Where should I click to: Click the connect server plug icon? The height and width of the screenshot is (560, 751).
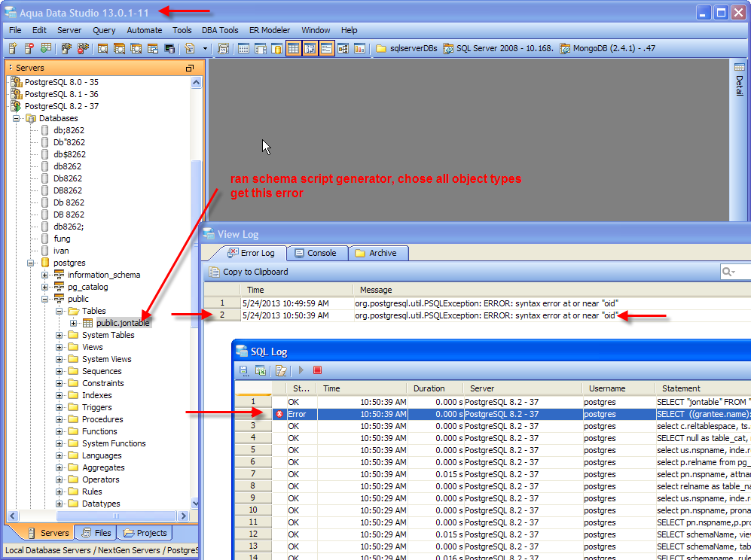pos(67,48)
